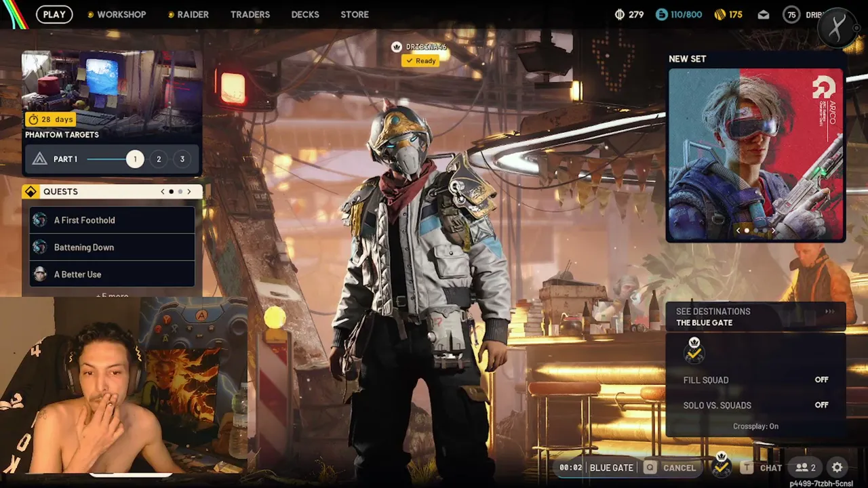
Task: Click the blue 110/800 currency icon
Action: pos(661,14)
